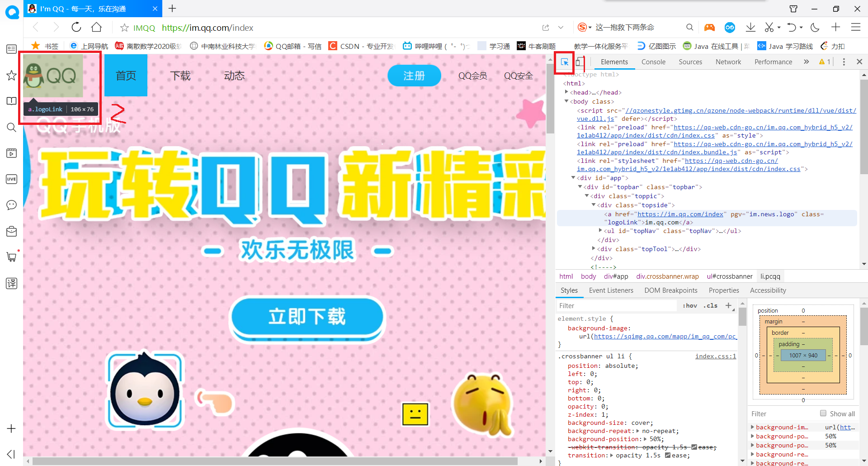868x466 pixels.
Task: Click the 立即下载 download button
Action: click(x=307, y=318)
